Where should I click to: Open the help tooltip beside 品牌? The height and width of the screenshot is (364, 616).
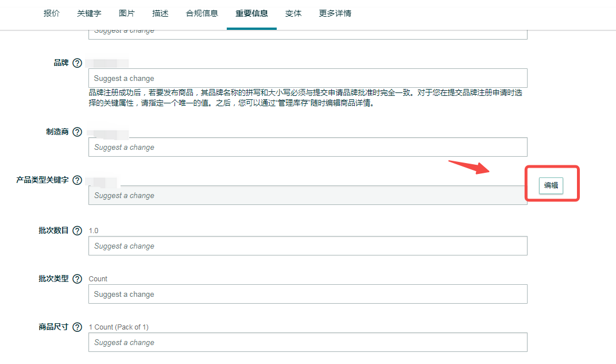point(78,63)
